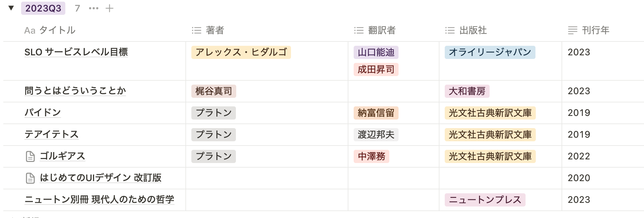The height and width of the screenshot is (218, 644).
Task: Open the タイトル column header menu
Action: click(57, 30)
